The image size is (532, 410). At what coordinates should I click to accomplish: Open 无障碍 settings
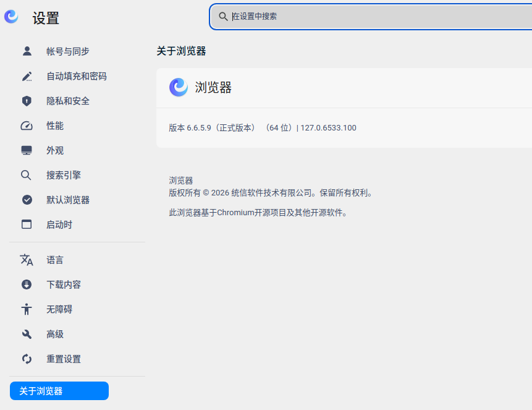coord(59,309)
